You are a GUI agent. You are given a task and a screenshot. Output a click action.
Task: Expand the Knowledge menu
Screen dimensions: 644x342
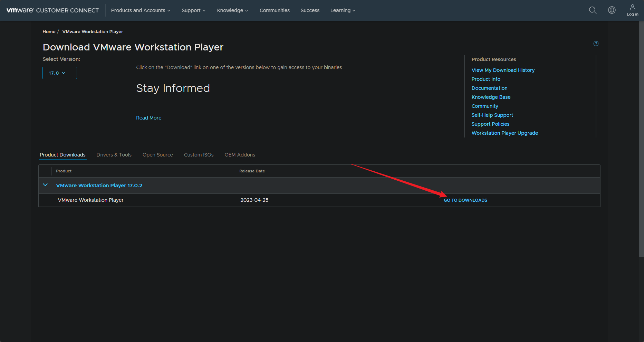point(232,10)
